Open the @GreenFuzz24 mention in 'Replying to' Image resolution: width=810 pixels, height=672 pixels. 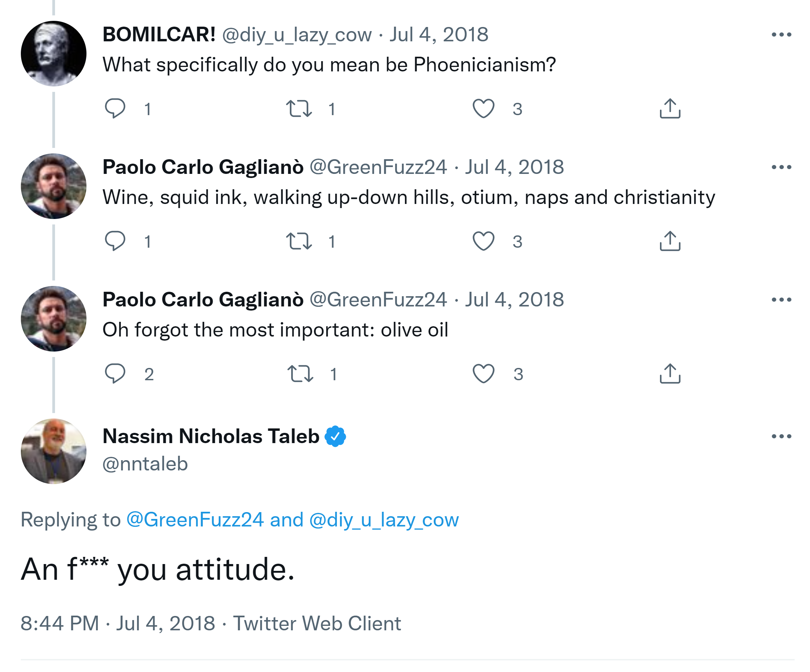click(195, 520)
